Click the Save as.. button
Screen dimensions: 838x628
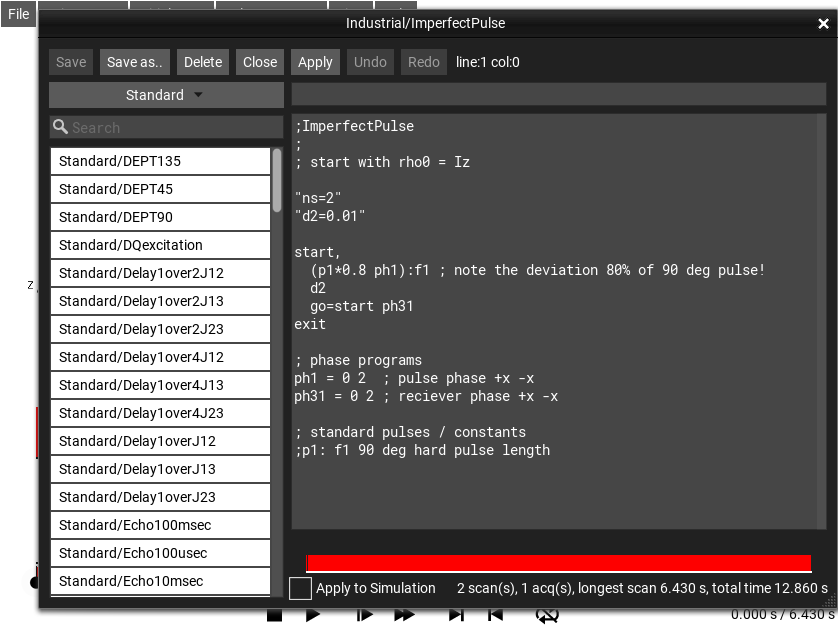tap(135, 62)
